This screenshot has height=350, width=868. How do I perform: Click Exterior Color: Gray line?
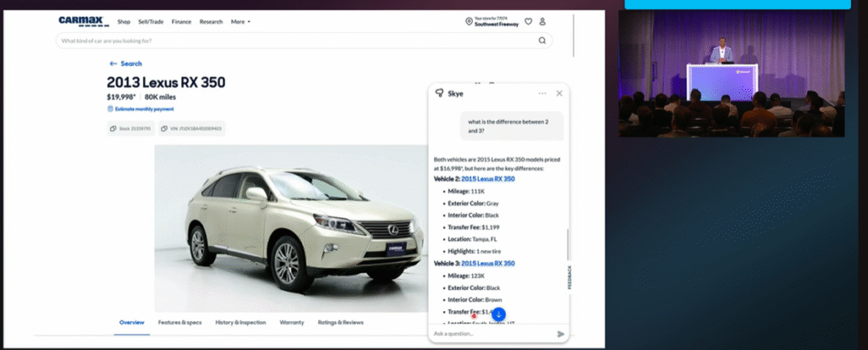tap(473, 203)
